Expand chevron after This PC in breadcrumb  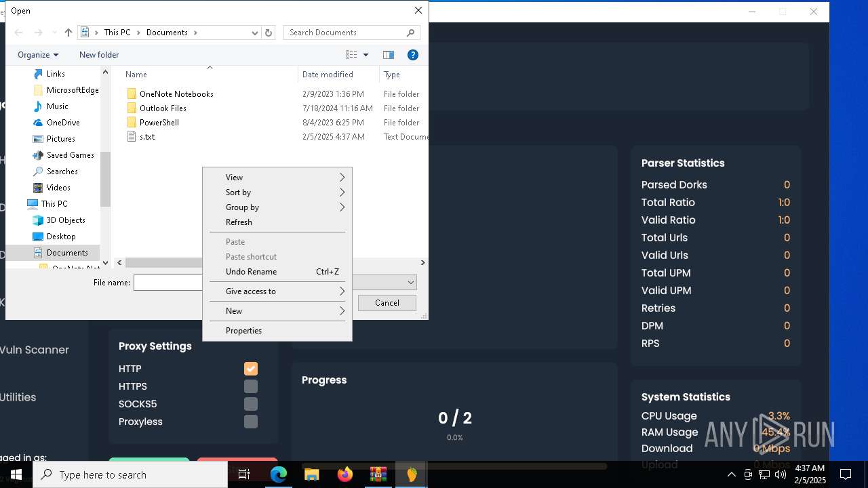coord(140,33)
